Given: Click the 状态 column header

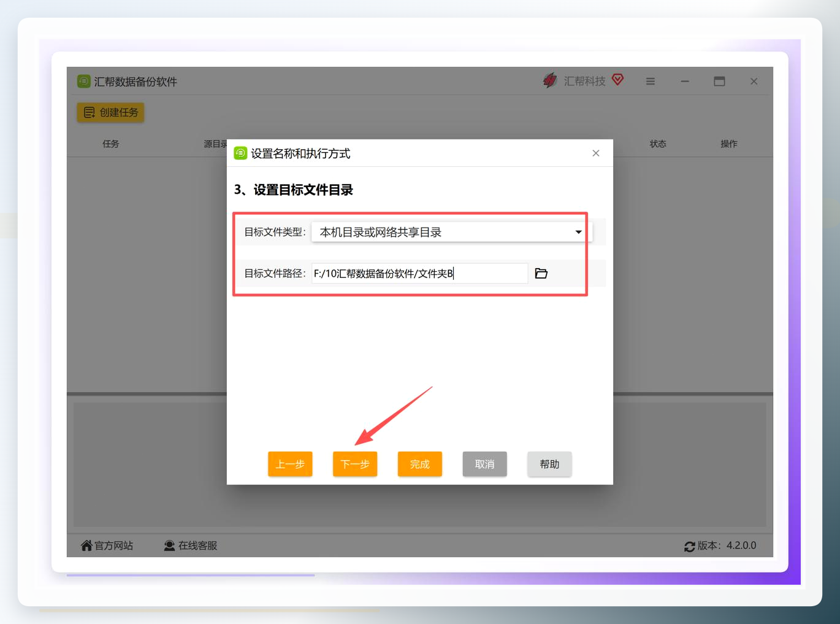Looking at the screenshot, I should (x=658, y=144).
